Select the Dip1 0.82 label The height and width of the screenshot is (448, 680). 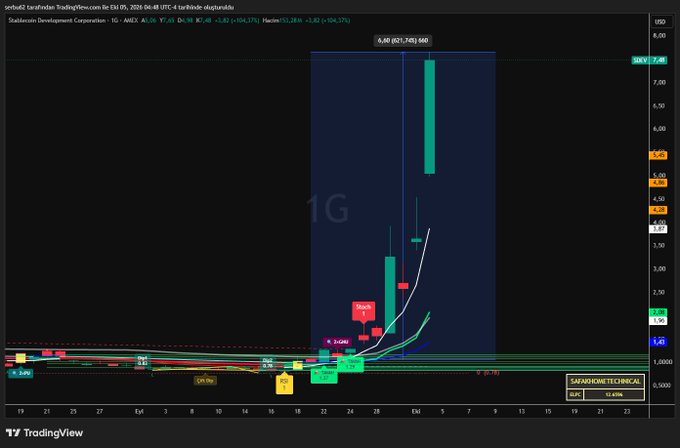click(x=142, y=361)
